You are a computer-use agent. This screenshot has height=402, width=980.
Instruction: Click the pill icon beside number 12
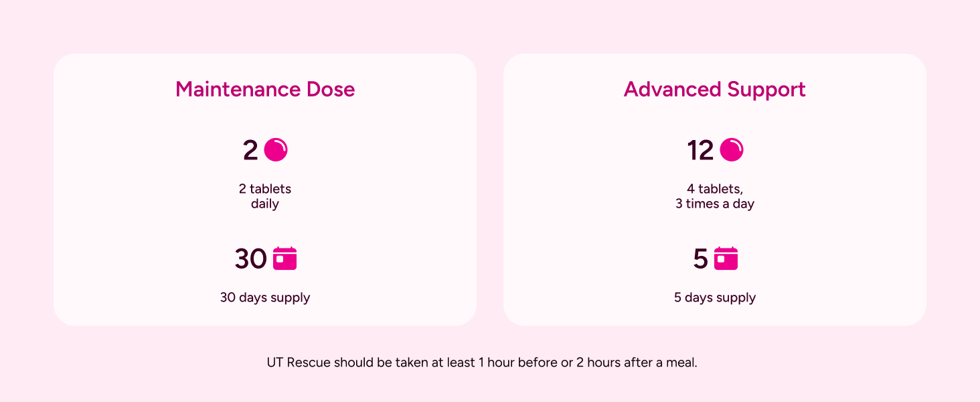[x=731, y=149]
